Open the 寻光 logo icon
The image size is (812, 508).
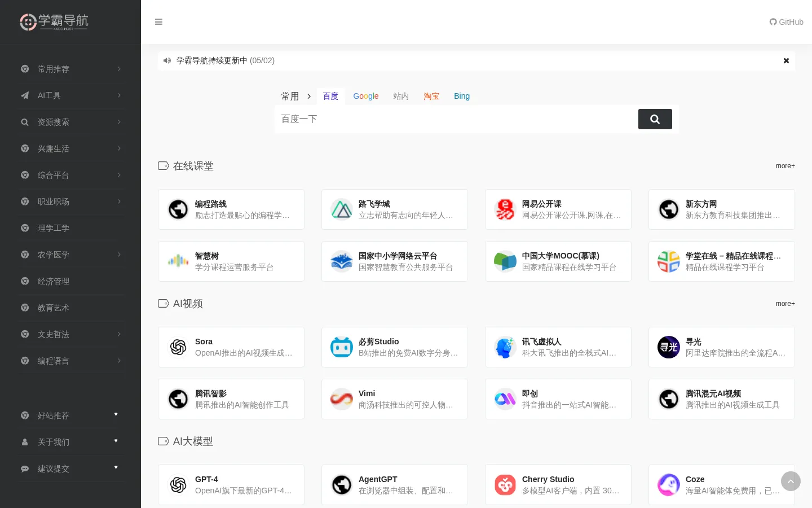[x=669, y=347]
